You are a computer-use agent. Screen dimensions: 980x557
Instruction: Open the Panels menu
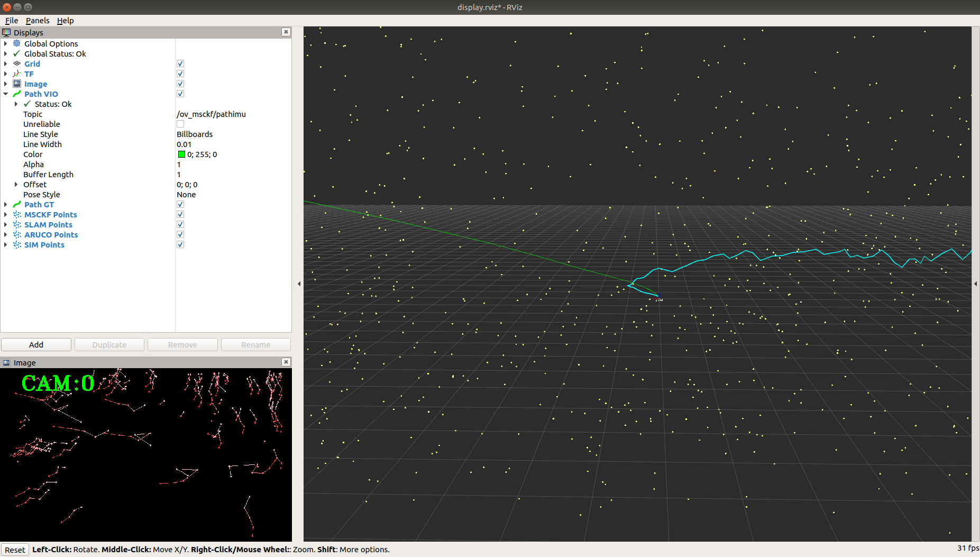point(38,21)
